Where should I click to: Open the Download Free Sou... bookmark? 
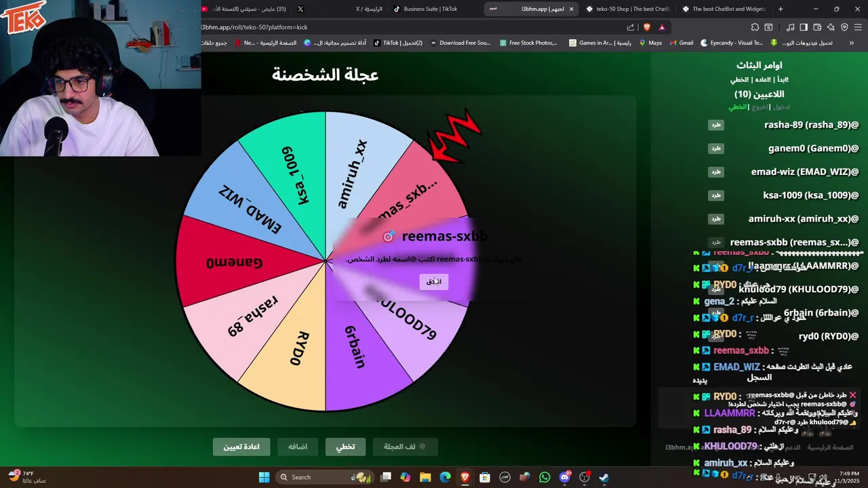[460, 43]
